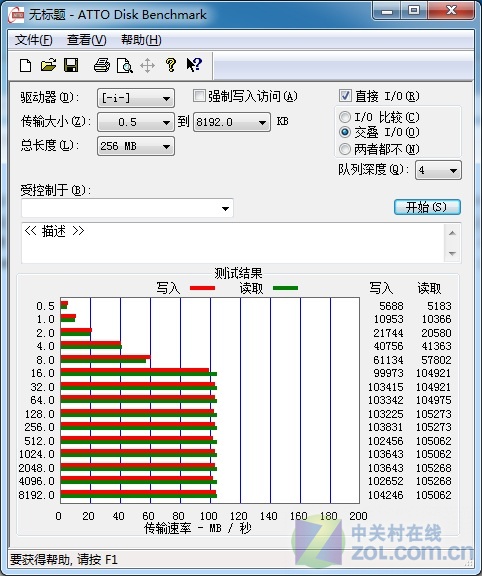
Task: Click into the 描述 description text field
Action: click(233, 243)
